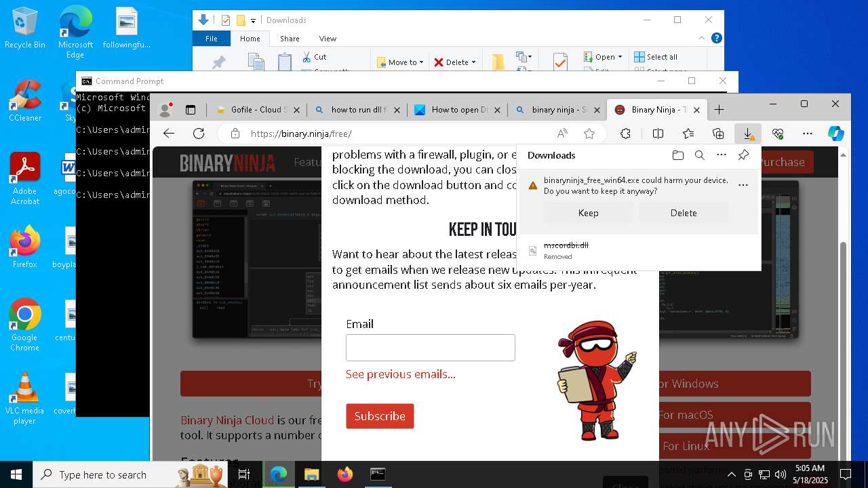The height and width of the screenshot is (488, 868).
Task: Open Collections icon in Edge toolbar
Action: [718, 134]
